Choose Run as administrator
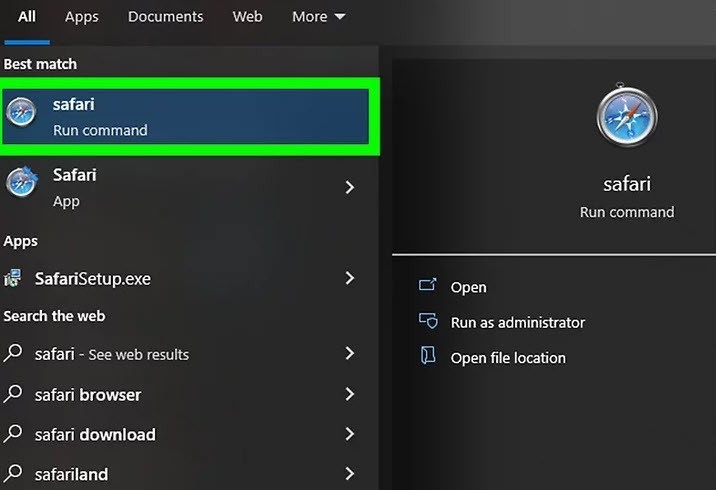The width and height of the screenshot is (716, 490). (x=518, y=323)
